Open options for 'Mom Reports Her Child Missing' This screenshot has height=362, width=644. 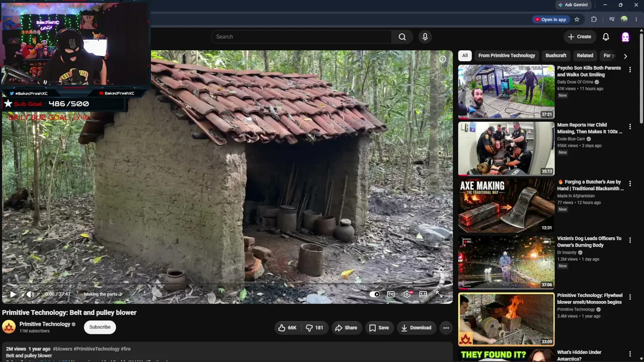(x=630, y=127)
